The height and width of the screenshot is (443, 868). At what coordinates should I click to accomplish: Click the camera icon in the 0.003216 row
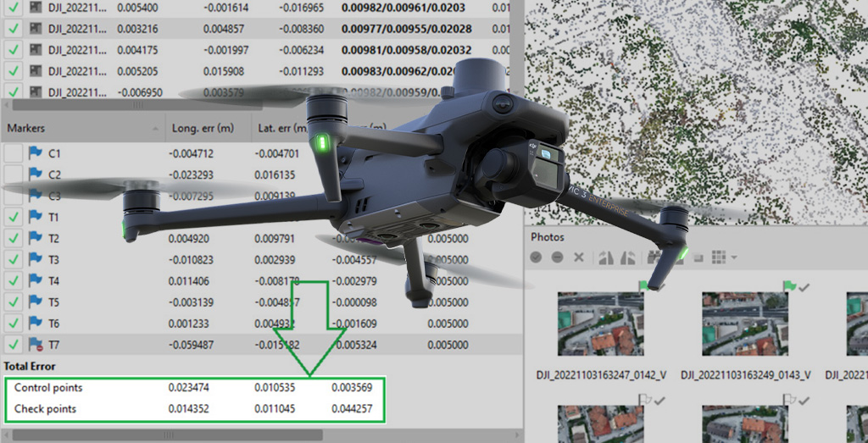pos(36,29)
